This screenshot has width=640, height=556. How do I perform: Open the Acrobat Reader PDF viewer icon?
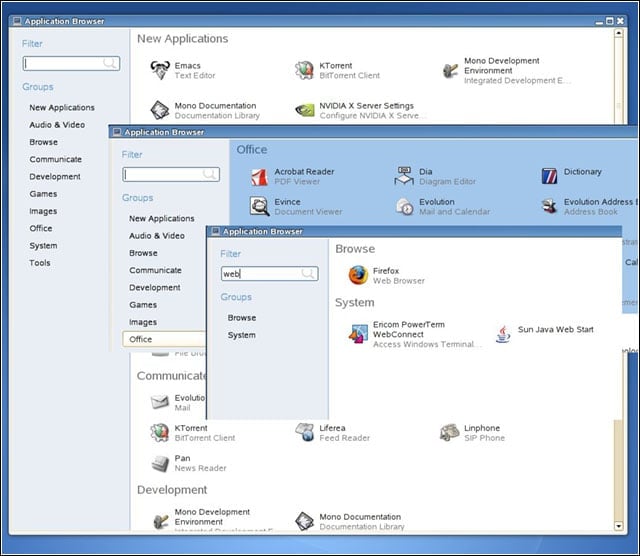click(x=260, y=177)
